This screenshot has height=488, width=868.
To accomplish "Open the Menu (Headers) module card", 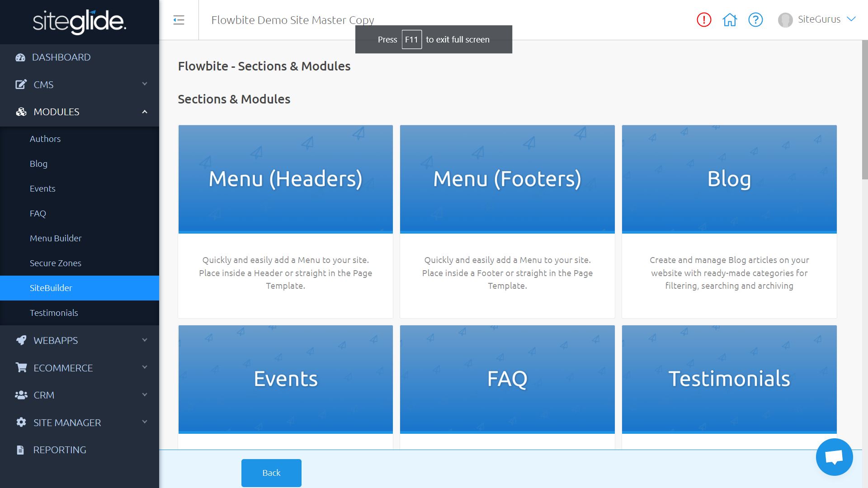I will click(x=285, y=221).
